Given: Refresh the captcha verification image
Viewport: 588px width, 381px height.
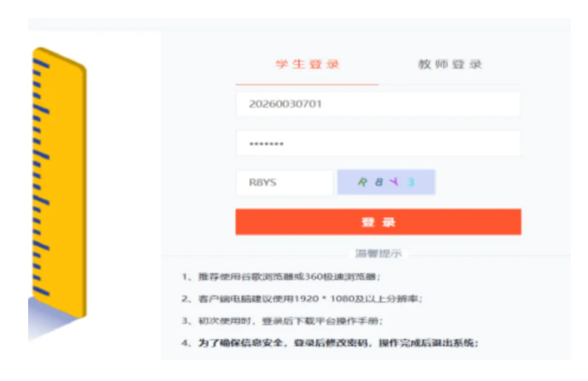Looking at the screenshot, I should click(386, 182).
